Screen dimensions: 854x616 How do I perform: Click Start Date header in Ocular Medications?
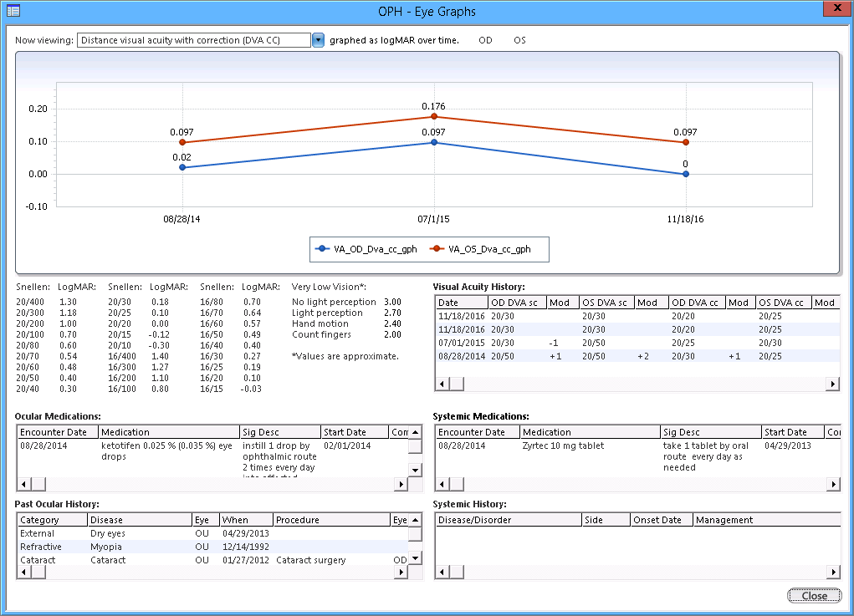coord(355,432)
